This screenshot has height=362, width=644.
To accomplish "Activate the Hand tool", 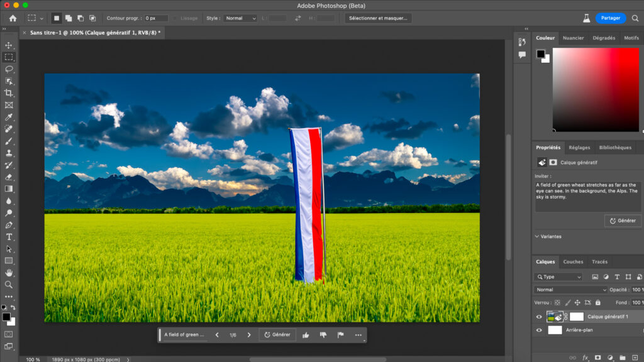I will 9,273.
